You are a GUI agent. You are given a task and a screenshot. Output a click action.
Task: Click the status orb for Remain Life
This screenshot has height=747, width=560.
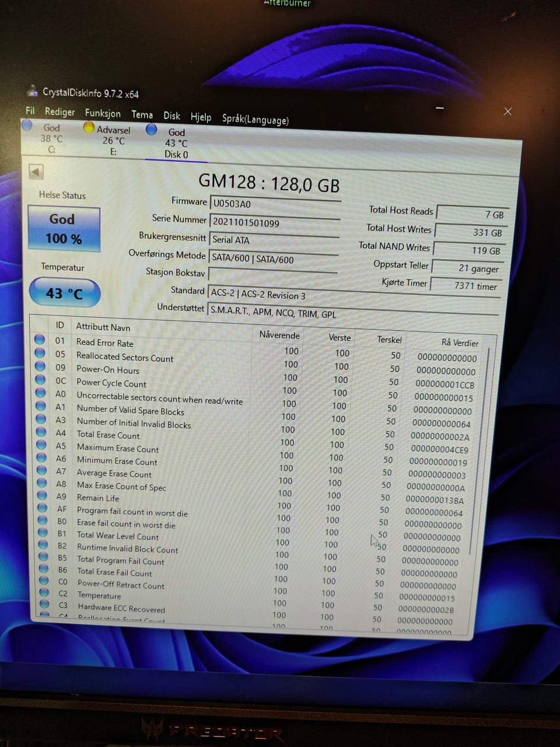tap(42, 495)
